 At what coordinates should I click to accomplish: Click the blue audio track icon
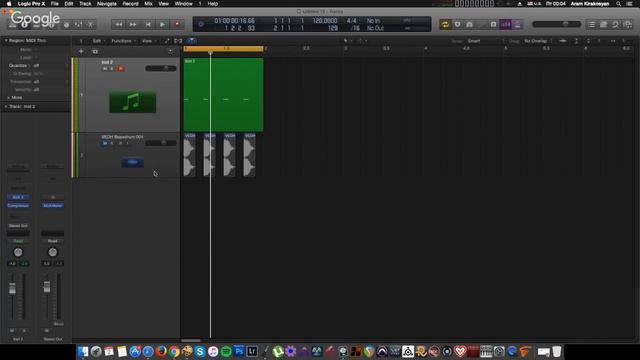(x=132, y=162)
